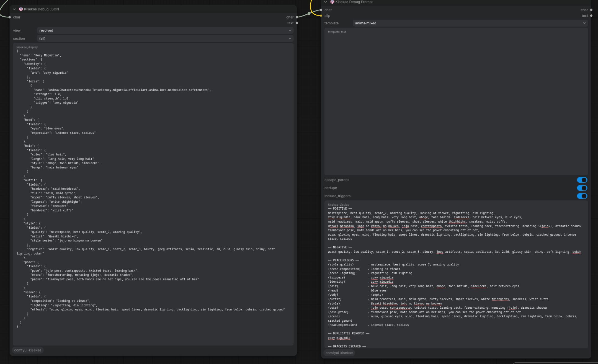The height and width of the screenshot is (364, 598).
Task: Click the "clip_strength": 1.0 JSON line
Action: coord(52,99)
